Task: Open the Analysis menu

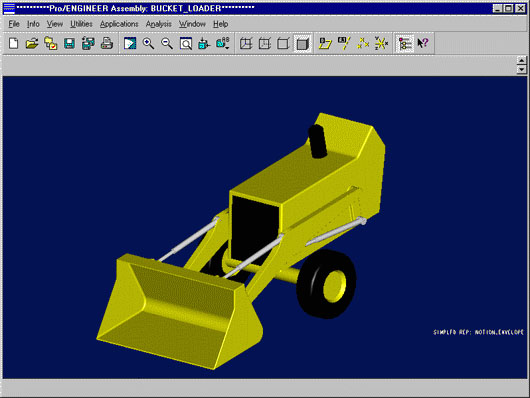Action: pos(159,24)
